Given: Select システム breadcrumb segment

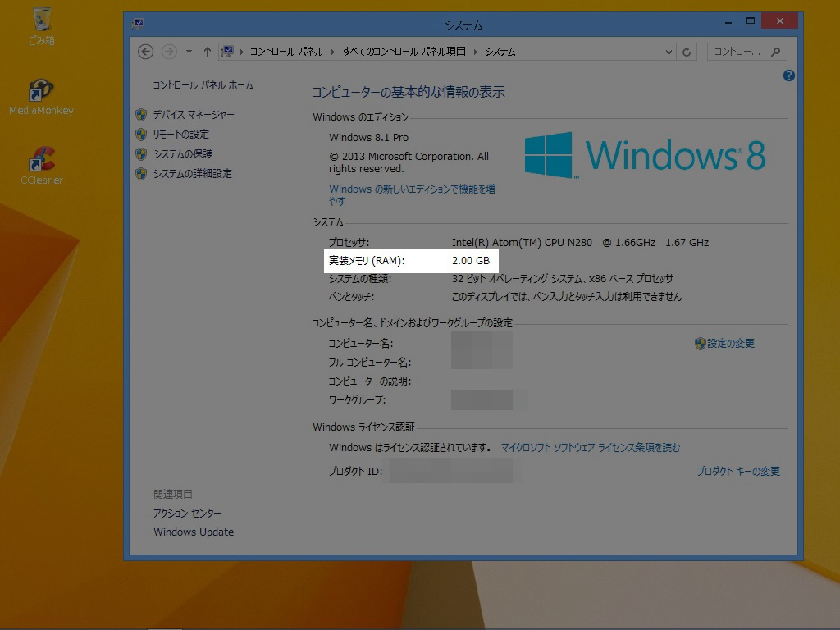Looking at the screenshot, I should [500, 52].
